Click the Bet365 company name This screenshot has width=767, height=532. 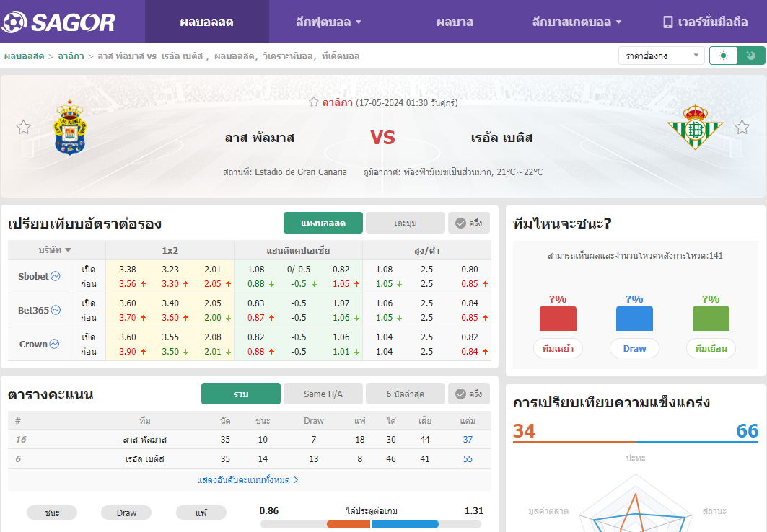34,310
